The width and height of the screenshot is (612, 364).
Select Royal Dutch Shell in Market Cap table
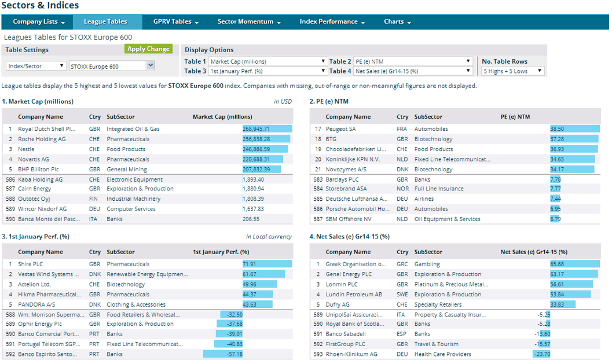click(47, 128)
